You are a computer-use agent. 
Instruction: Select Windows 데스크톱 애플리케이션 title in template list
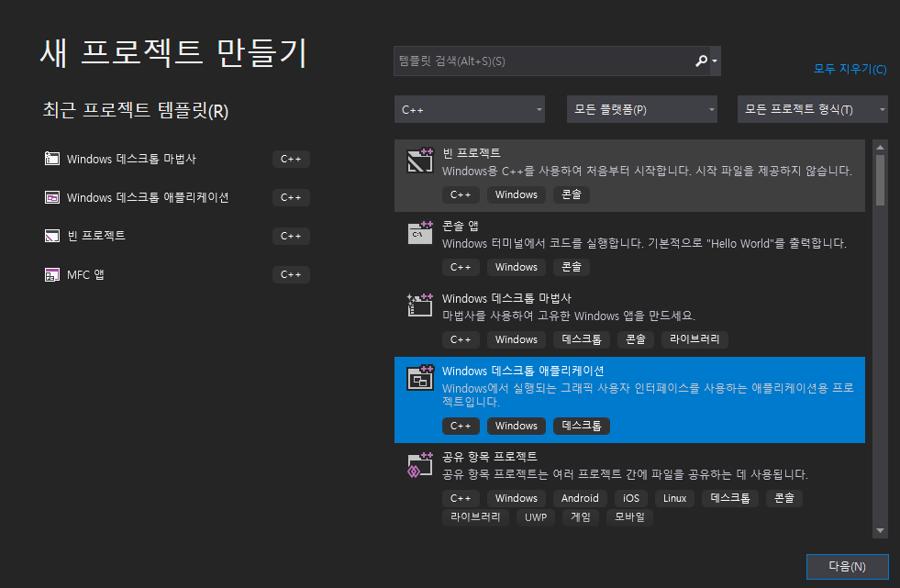[523, 371]
